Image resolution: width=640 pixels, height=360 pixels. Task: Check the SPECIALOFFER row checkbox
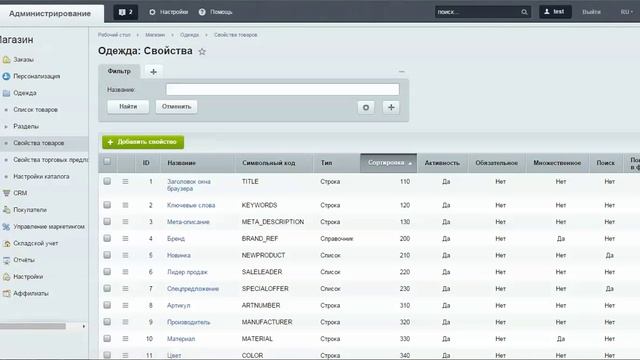pos(107,289)
